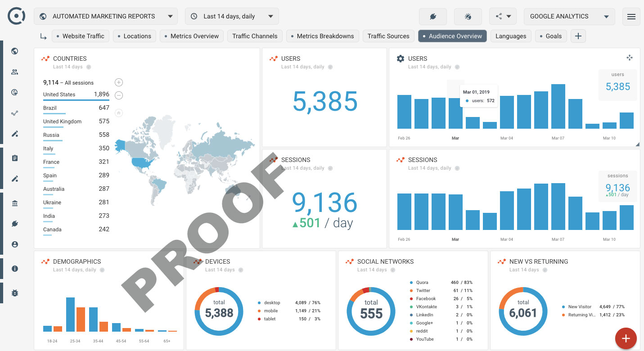The height and width of the screenshot is (351, 644).
Task: Click the plug icon button in top toolbar
Action: [x=432, y=17]
